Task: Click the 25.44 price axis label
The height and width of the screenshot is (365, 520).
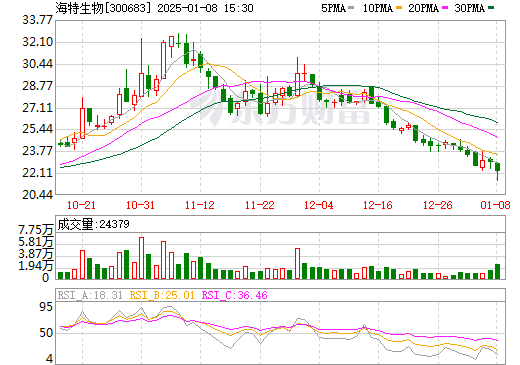Action: click(x=38, y=129)
